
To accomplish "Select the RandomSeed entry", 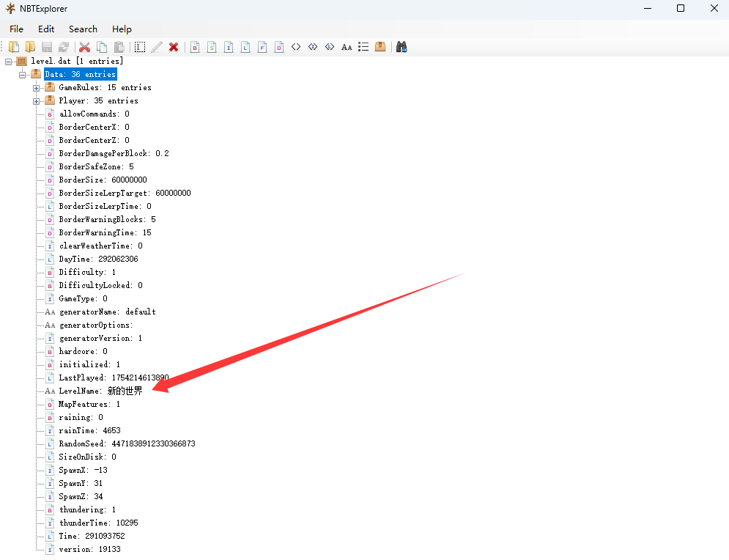I will pyautogui.click(x=127, y=443).
